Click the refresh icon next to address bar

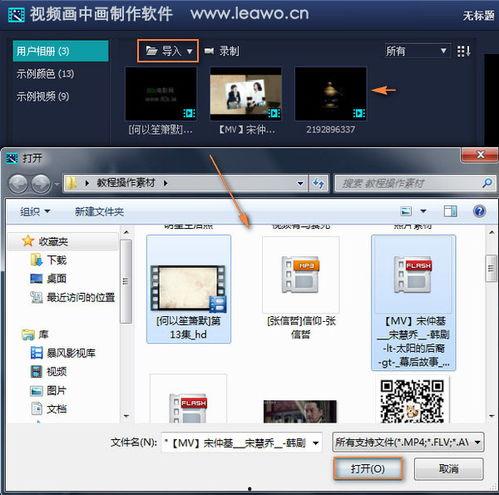[x=319, y=183]
